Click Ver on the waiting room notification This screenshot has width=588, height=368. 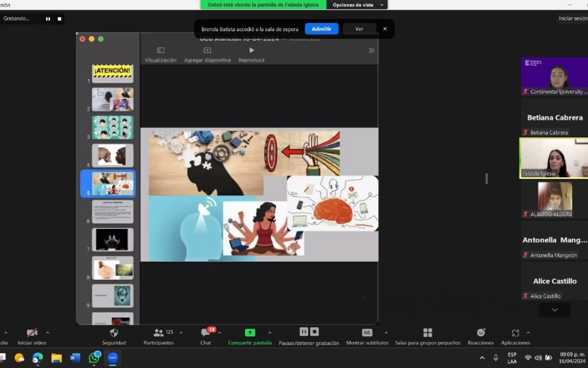point(359,29)
